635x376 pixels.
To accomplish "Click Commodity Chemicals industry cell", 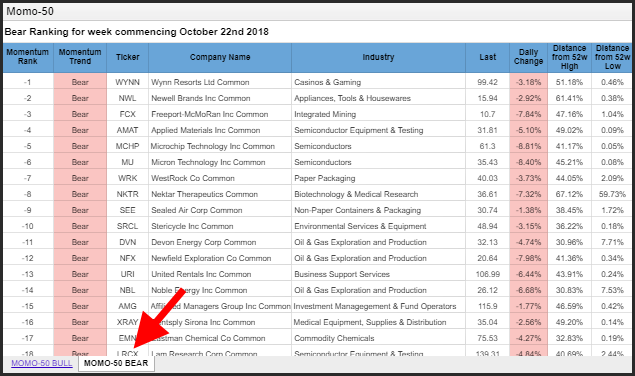I will [378, 338].
